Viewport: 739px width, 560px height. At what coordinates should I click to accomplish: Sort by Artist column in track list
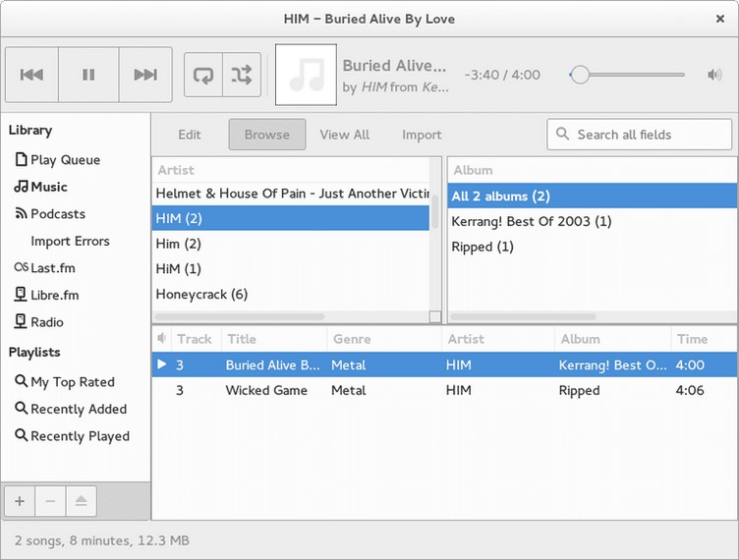498,339
